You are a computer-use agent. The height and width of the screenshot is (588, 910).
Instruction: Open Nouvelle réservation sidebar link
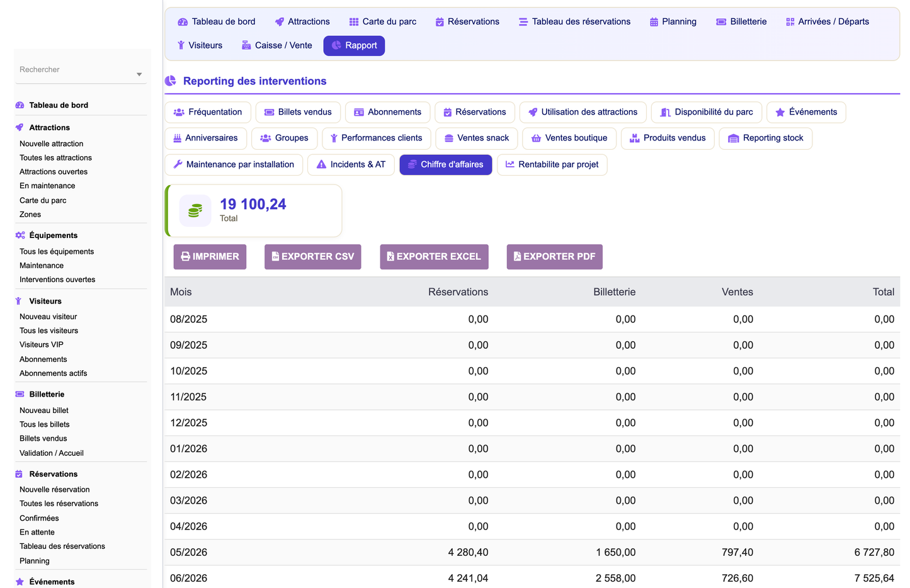tap(55, 490)
